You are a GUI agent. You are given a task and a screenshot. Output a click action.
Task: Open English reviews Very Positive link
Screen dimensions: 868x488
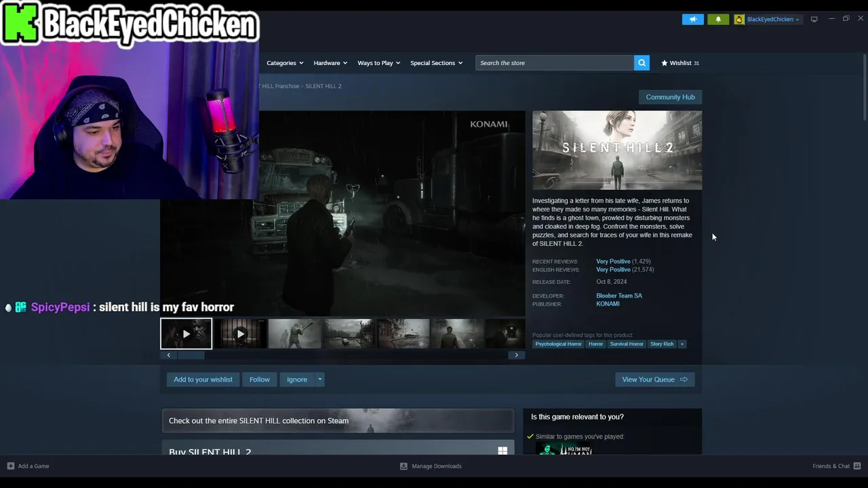point(613,270)
